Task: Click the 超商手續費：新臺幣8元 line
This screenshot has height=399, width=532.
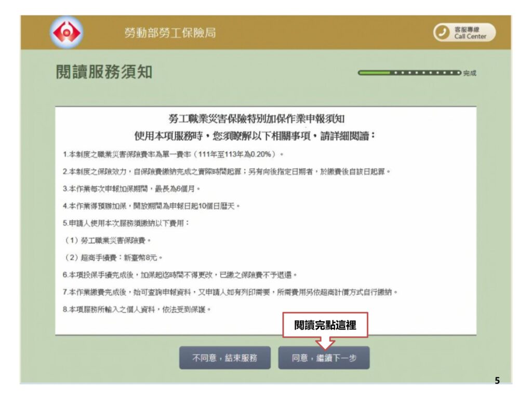Action: click(x=114, y=257)
